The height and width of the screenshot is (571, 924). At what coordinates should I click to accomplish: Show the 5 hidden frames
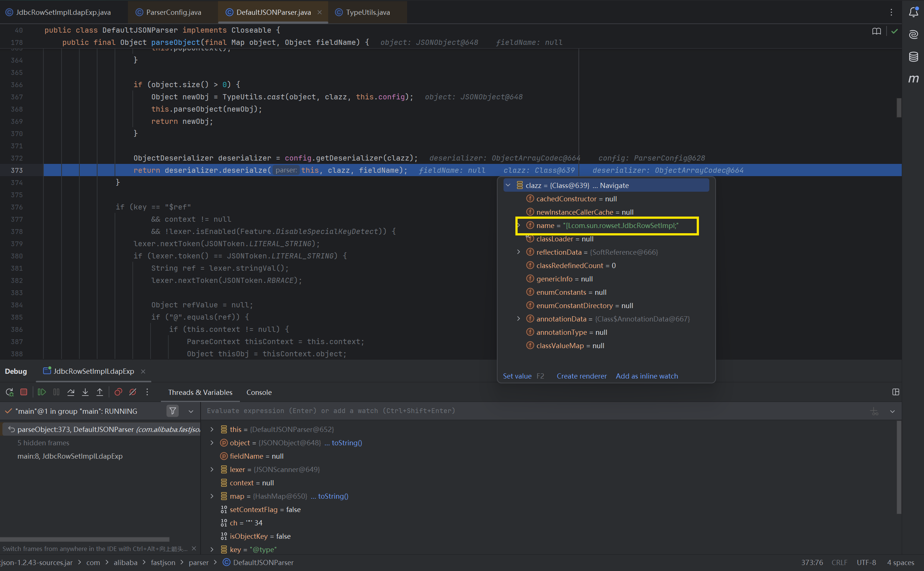(x=43, y=443)
